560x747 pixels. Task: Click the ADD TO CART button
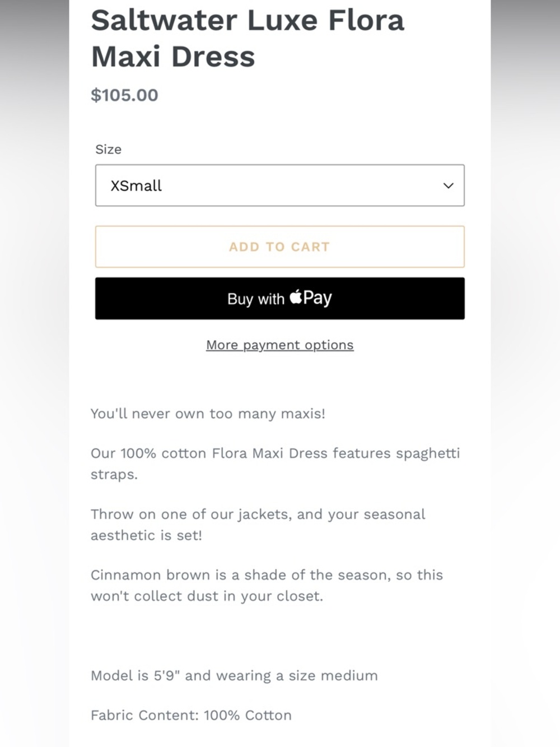(279, 247)
